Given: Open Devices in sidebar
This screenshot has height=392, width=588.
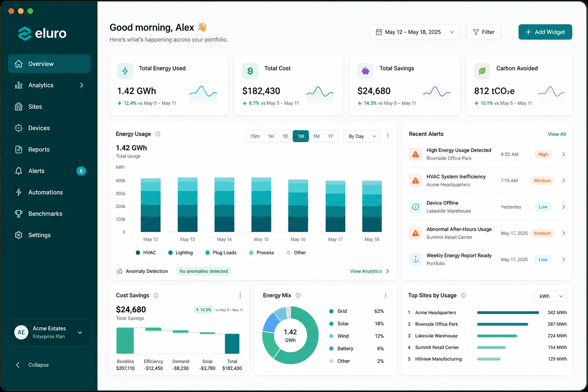Looking at the screenshot, I should click(x=49, y=128).
